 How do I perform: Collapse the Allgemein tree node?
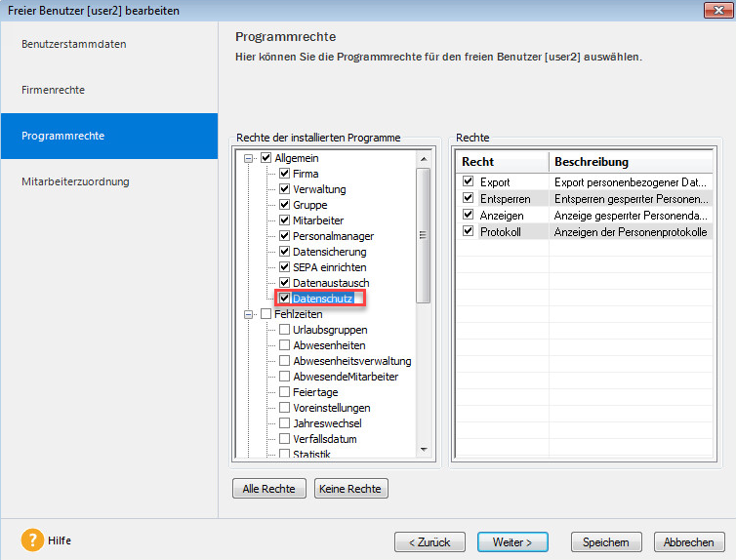[250, 158]
